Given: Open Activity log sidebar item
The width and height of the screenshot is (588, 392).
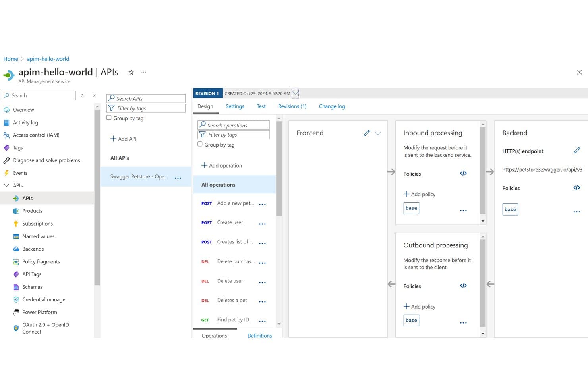Looking at the screenshot, I should (x=25, y=122).
